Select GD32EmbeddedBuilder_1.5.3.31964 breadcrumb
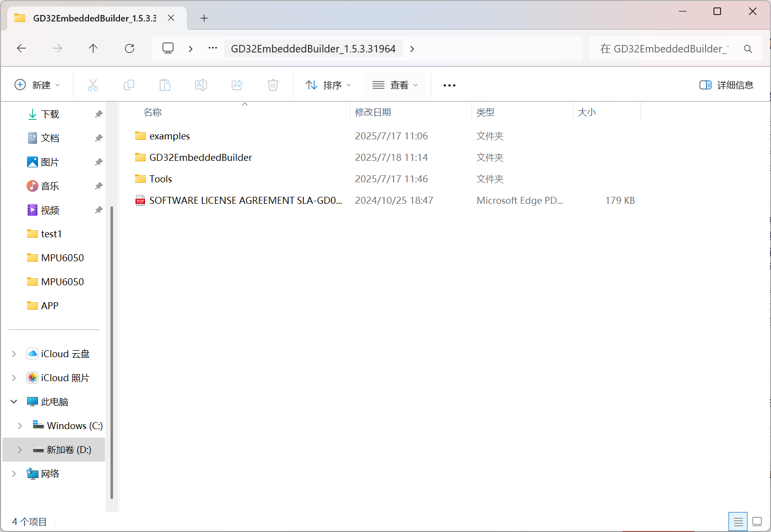Viewport: 771px width, 532px height. pyautogui.click(x=313, y=48)
